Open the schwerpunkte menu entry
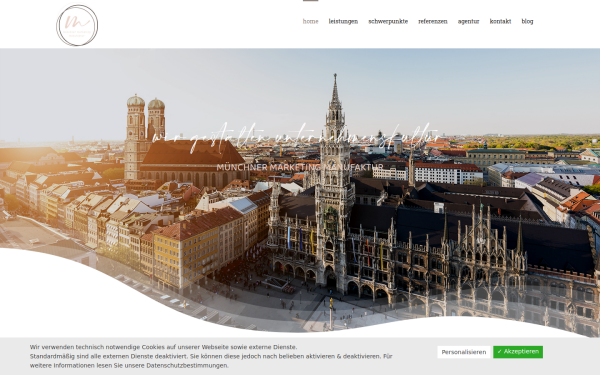The width and height of the screenshot is (600, 375). 388,21
